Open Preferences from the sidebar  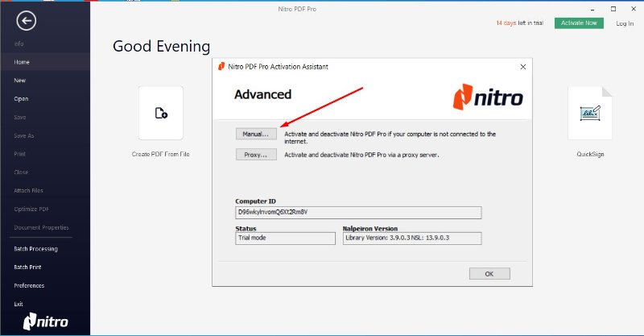click(29, 285)
